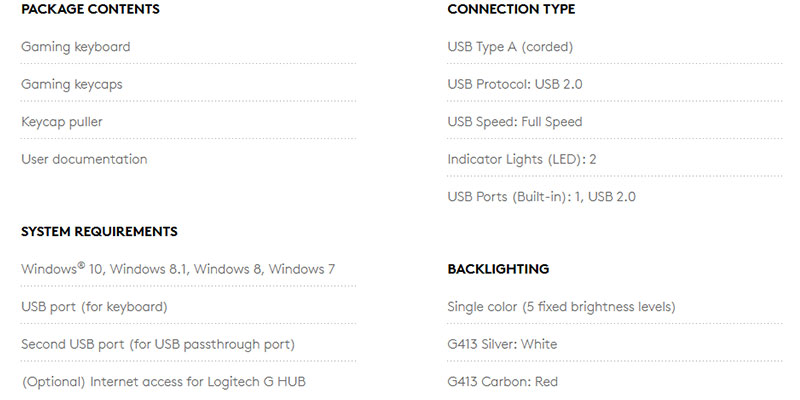This screenshot has width=800, height=400.
Task: Select the Gaming keycaps entry
Action: point(72,84)
